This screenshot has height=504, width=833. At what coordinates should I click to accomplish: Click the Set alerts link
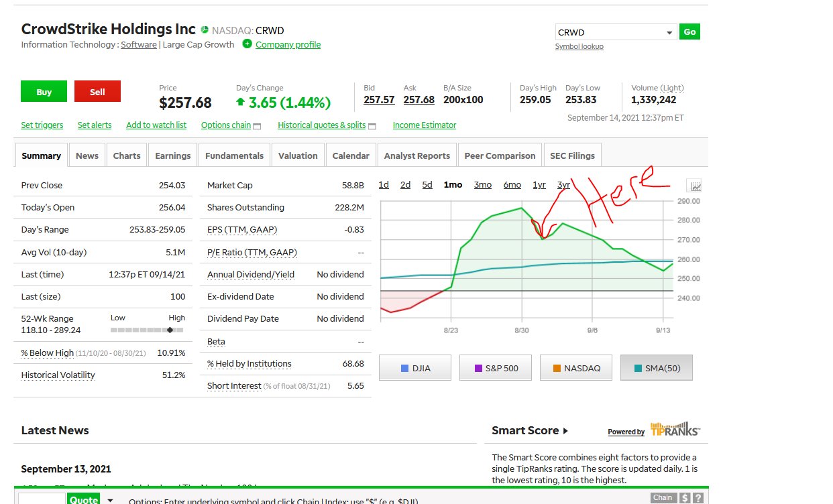coord(95,125)
